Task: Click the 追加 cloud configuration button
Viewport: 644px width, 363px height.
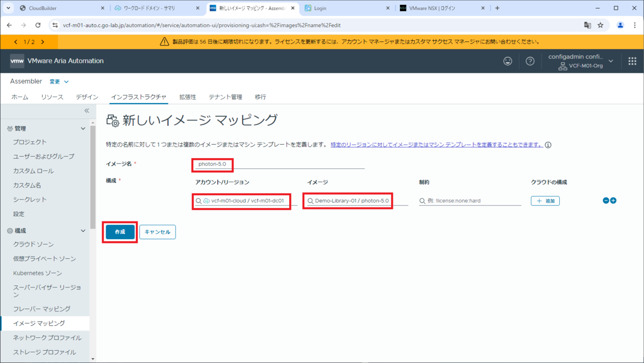Action: [x=545, y=201]
